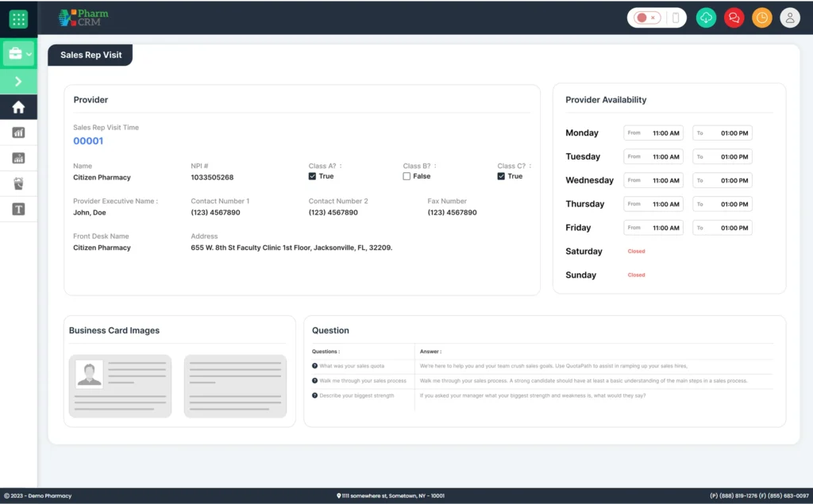The width and height of the screenshot is (813, 504).
Task: Open the Monday From time dropdown
Action: [653, 133]
